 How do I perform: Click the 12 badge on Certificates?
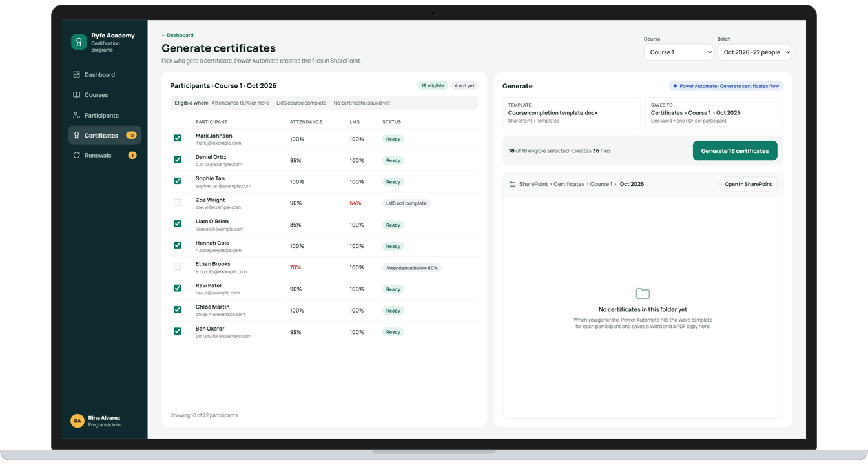(131, 136)
